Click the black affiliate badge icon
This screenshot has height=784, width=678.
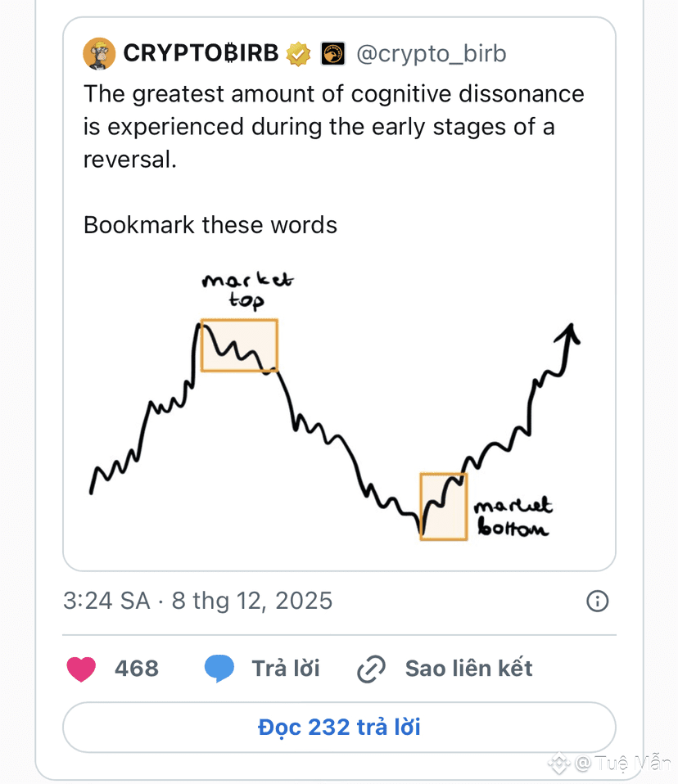[x=332, y=54]
